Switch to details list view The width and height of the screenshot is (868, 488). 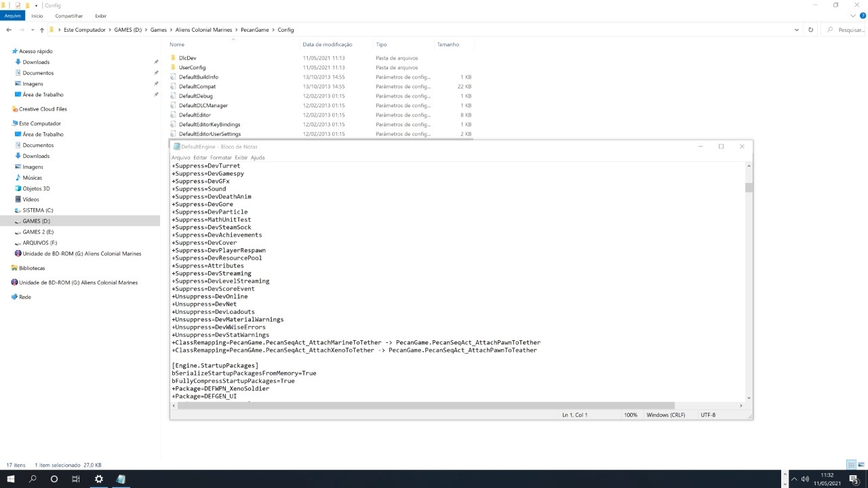point(851,465)
